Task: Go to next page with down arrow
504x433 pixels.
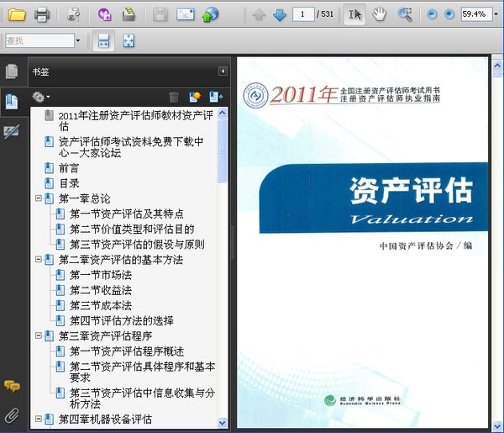Action: [280, 14]
